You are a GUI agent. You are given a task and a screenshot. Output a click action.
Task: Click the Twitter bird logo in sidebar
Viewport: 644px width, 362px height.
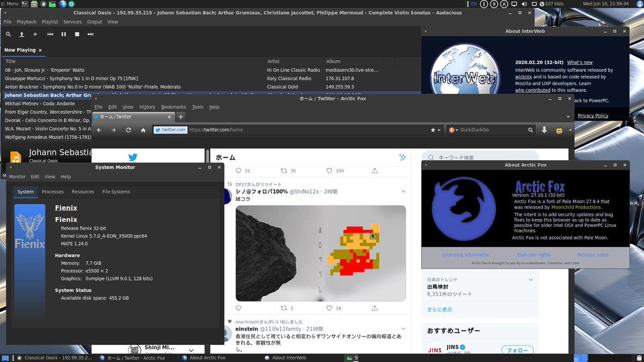(x=133, y=157)
